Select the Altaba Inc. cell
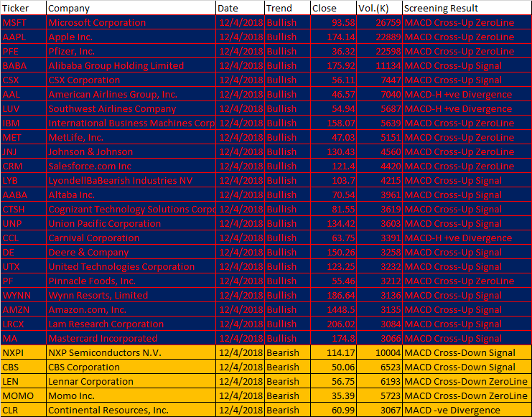This screenshot has width=532, height=417. [131, 195]
